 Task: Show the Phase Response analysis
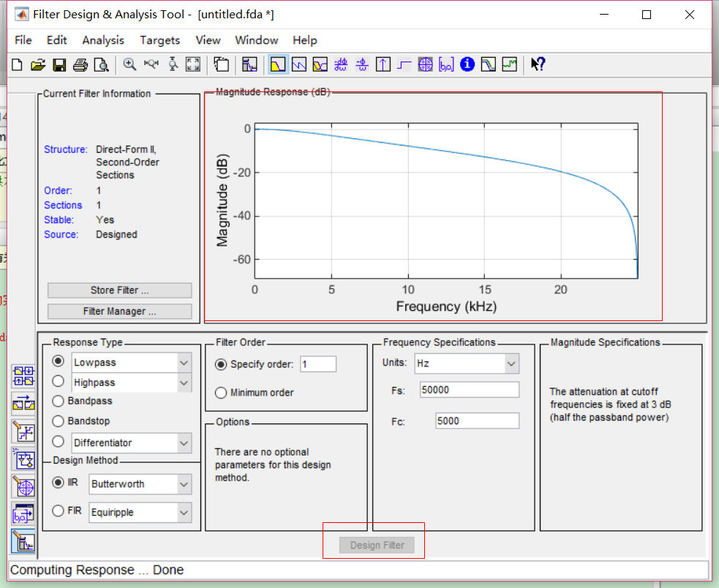click(x=299, y=64)
